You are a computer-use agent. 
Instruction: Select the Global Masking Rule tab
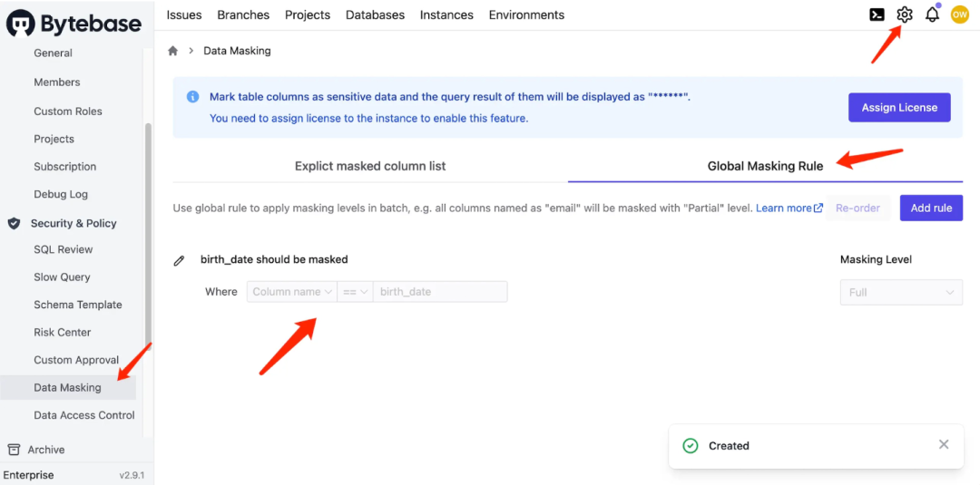click(765, 166)
